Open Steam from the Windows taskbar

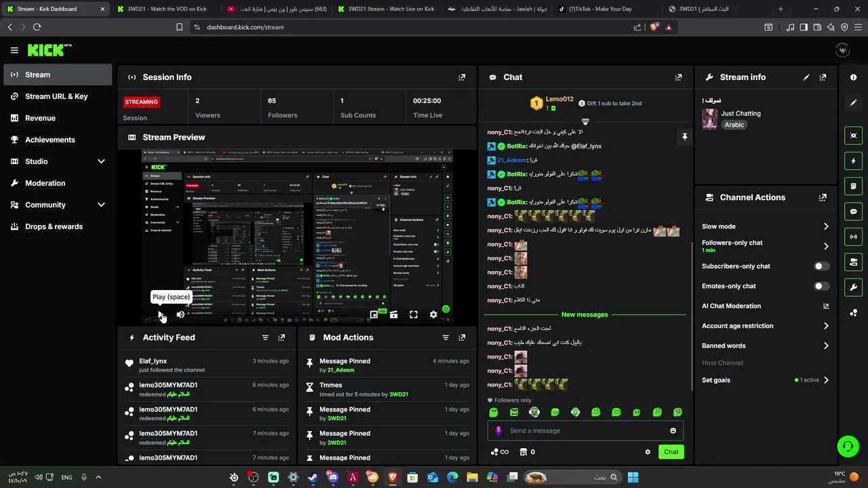(313, 477)
